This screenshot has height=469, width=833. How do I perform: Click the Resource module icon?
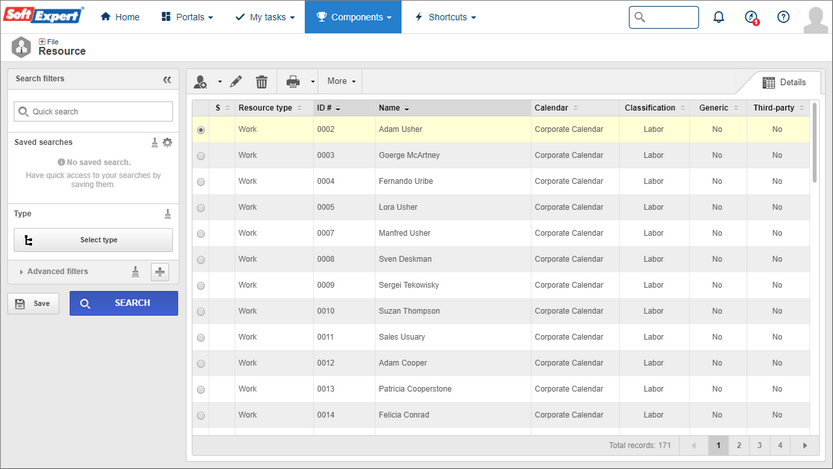click(x=21, y=47)
